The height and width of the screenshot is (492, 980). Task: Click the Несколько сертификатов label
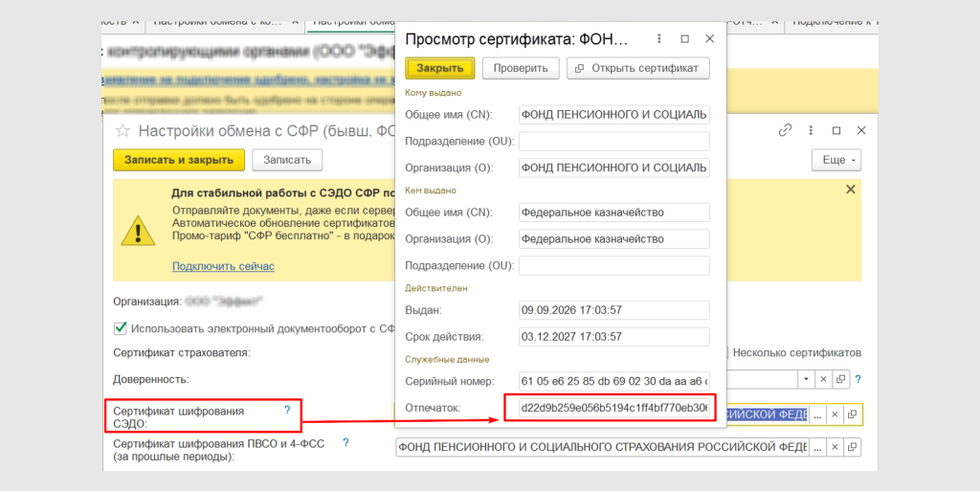tap(797, 352)
